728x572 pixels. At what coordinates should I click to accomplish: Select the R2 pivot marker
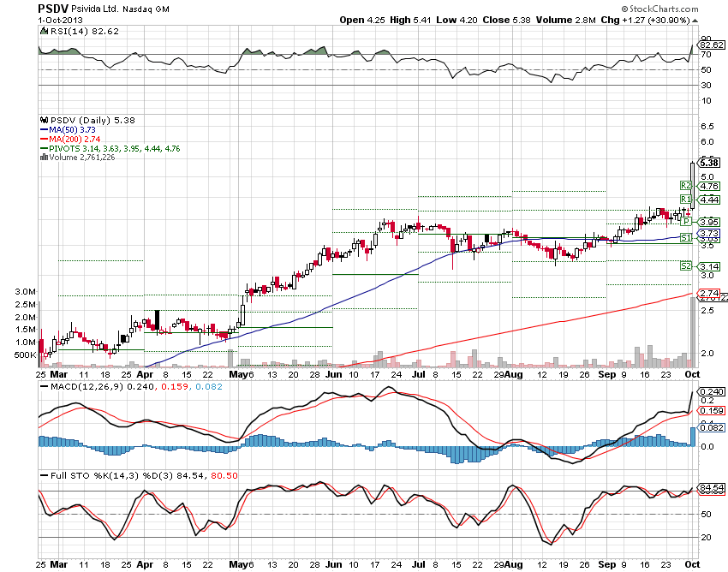pyautogui.click(x=686, y=186)
